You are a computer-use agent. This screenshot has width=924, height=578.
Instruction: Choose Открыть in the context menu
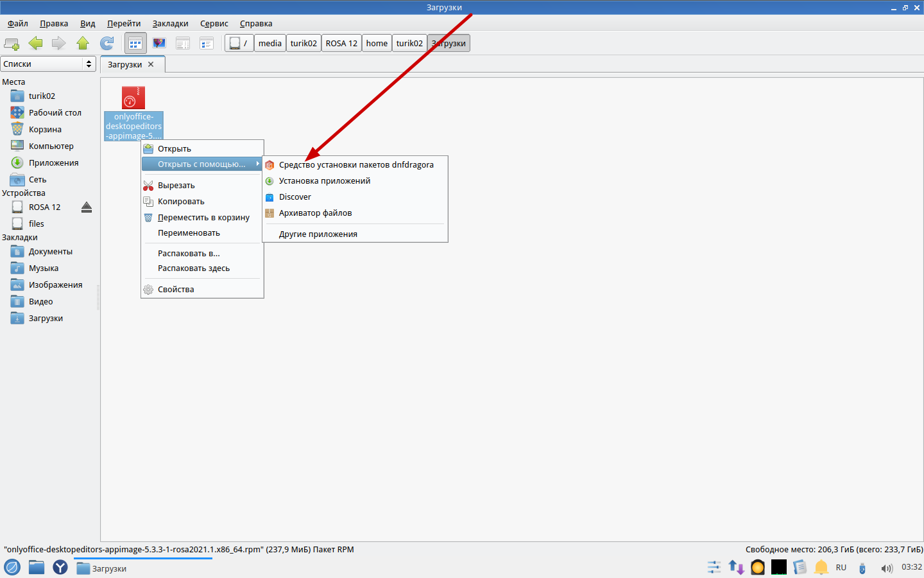[x=202, y=149]
